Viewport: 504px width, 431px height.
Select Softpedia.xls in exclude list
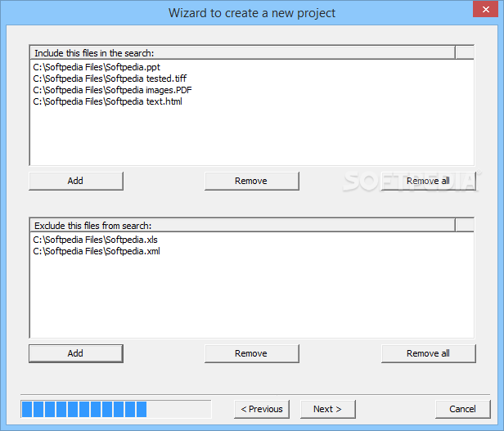[x=95, y=240]
